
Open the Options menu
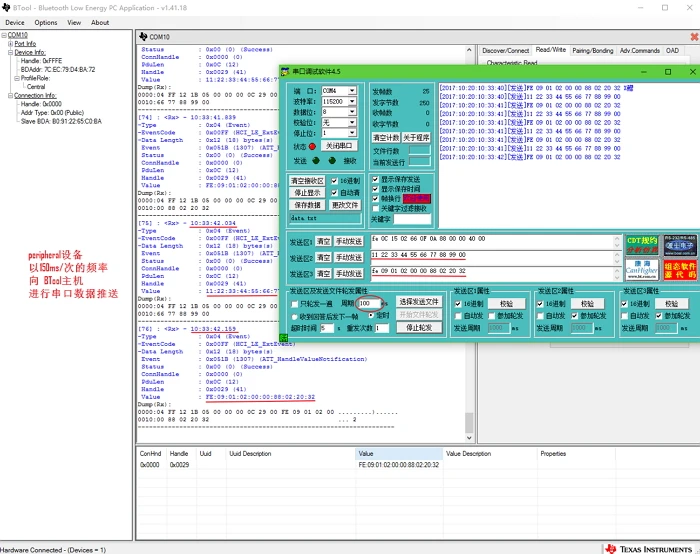(46, 22)
